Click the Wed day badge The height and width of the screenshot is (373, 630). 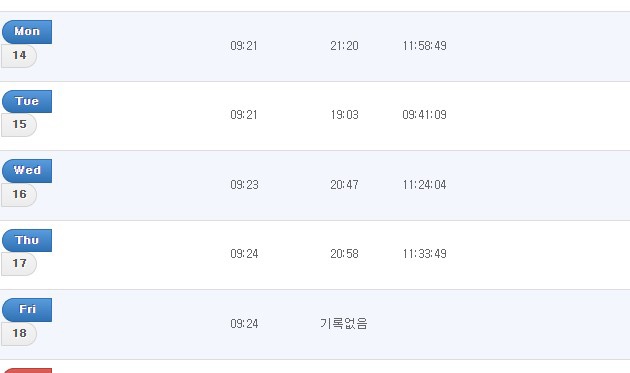[x=27, y=171]
